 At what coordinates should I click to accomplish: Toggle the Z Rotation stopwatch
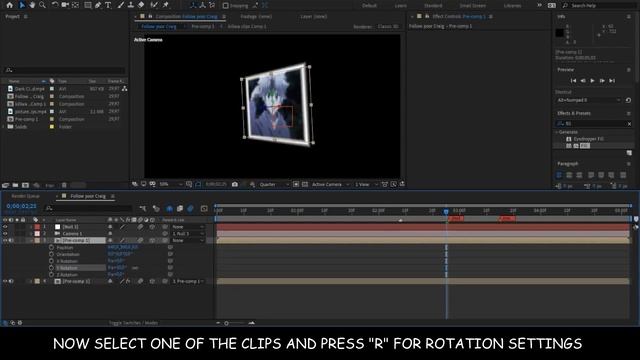[x=51, y=275]
